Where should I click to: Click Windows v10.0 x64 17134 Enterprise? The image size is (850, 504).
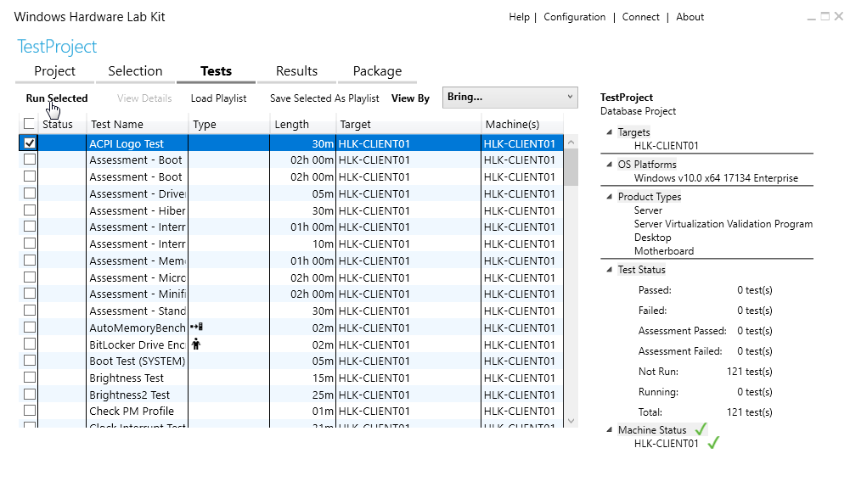[x=716, y=177]
